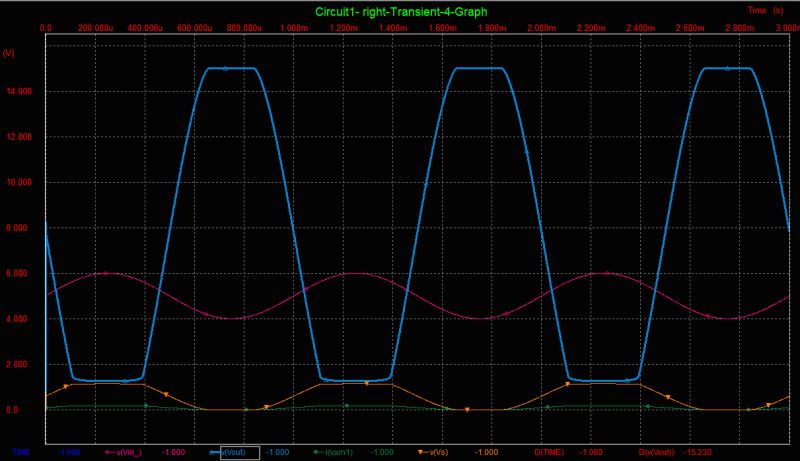Viewport: 800px width, 461px height.
Task: Click the blue v(Vout) line marker icon
Action: pos(214,452)
